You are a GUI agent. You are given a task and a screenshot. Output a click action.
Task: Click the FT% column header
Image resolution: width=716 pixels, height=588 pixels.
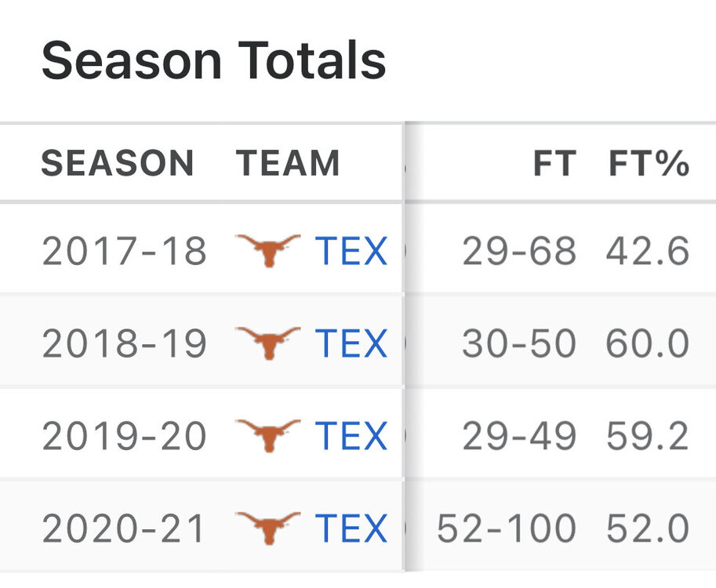point(649,164)
